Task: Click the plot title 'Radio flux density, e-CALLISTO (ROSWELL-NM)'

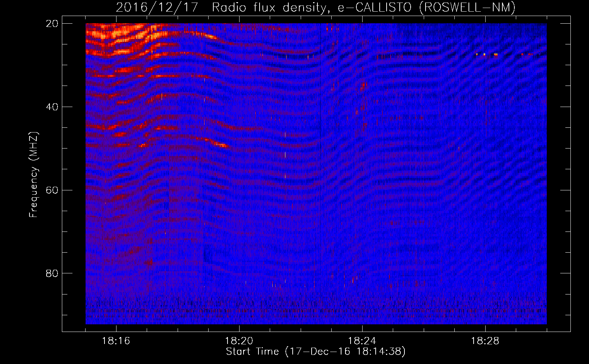Action: tap(363, 7)
